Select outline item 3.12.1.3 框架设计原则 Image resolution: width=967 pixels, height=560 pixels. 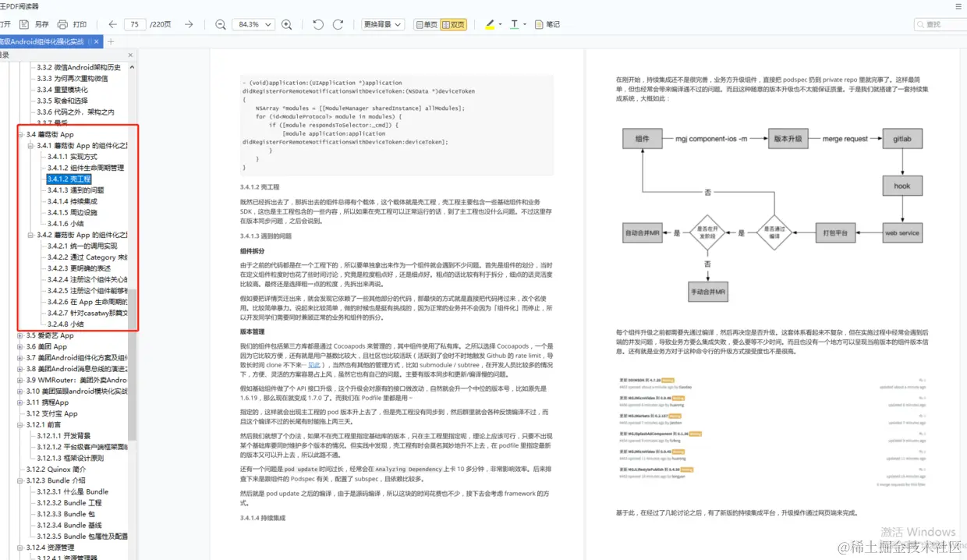point(70,458)
